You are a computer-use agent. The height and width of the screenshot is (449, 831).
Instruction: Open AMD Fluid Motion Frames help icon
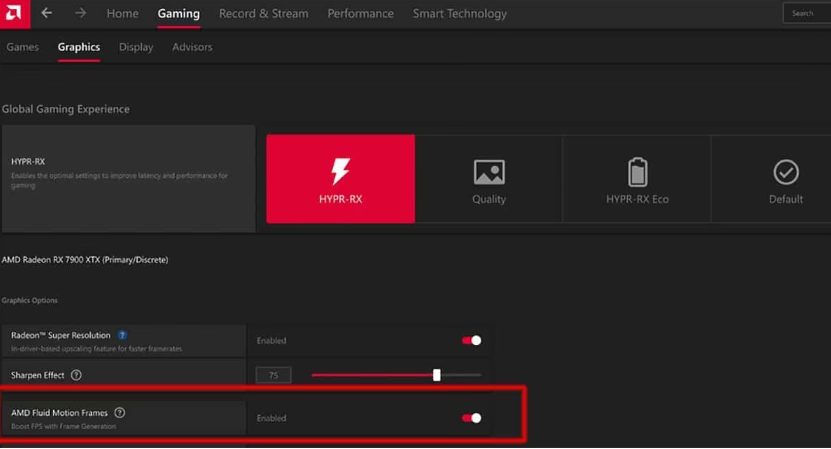pos(120,412)
